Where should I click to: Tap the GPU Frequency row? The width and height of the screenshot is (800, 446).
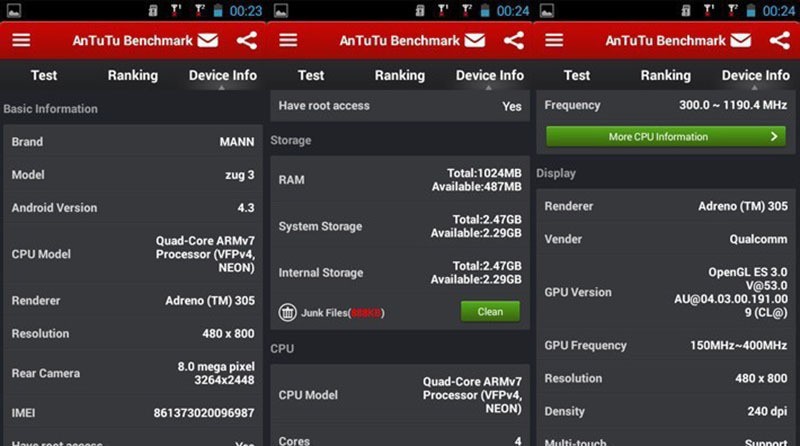tap(666, 345)
